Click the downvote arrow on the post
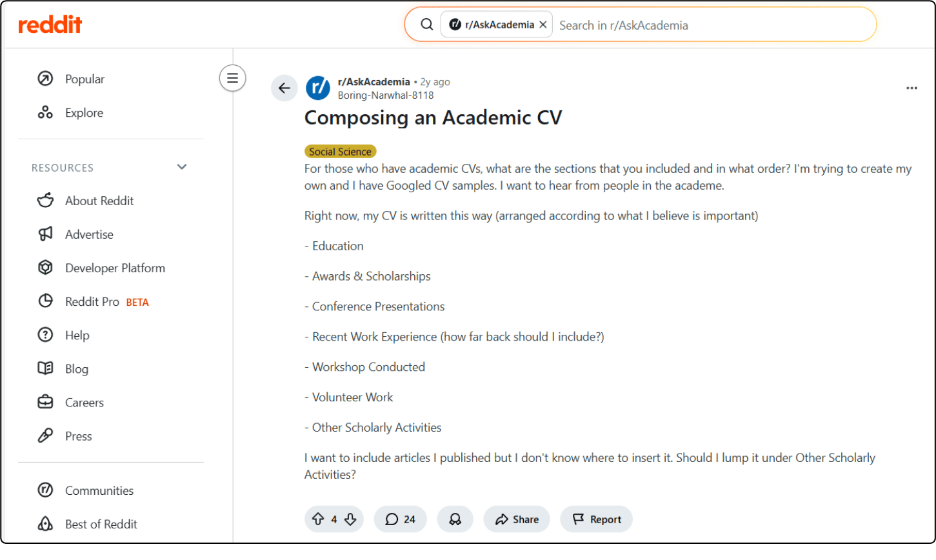The image size is (936, 560). (x=350, y=519)
